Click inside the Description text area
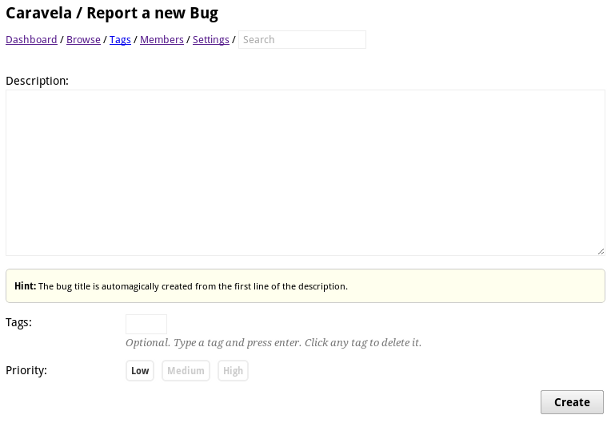The height and width of the screenshot is (423, 611). point(305,172)
